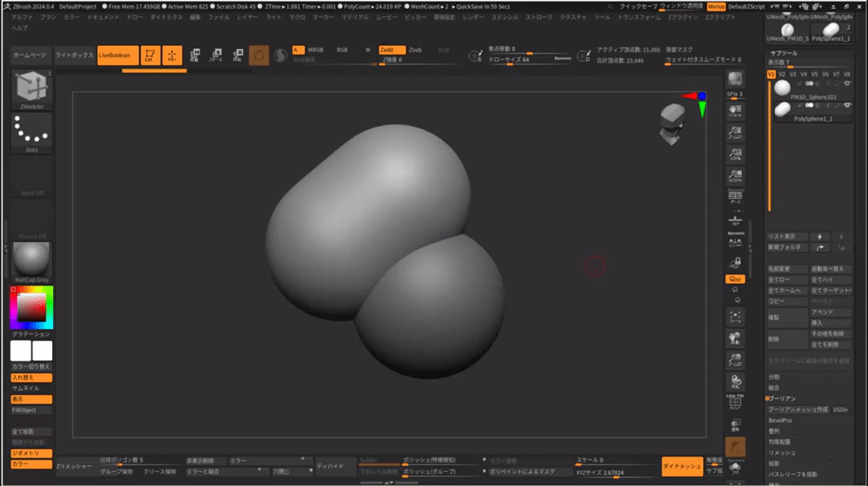Open the マテリアル menu
868x486 pixels.
[354, 17]
